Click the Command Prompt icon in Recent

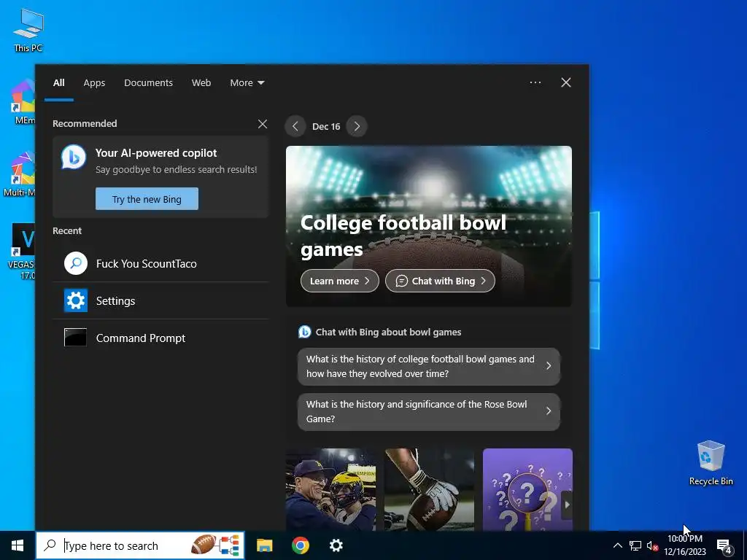(x=76, y=338)
